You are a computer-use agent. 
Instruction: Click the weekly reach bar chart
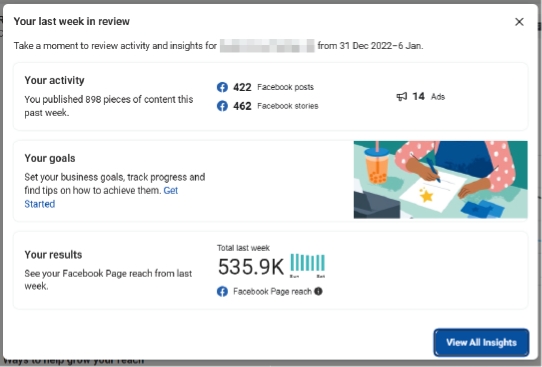[x=307, y=265]
